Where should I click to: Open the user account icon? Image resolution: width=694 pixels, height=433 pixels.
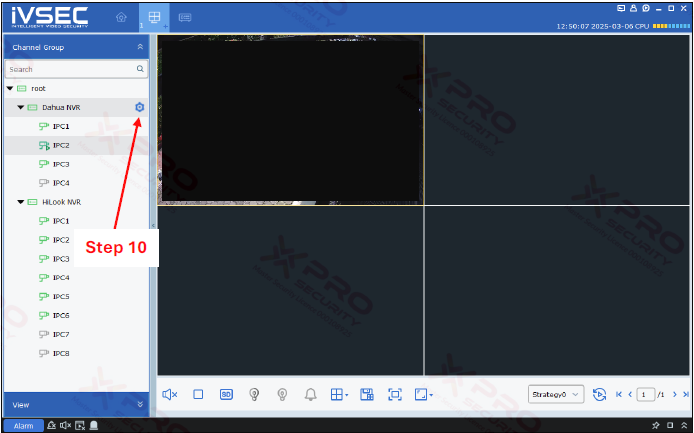(633, 8)
